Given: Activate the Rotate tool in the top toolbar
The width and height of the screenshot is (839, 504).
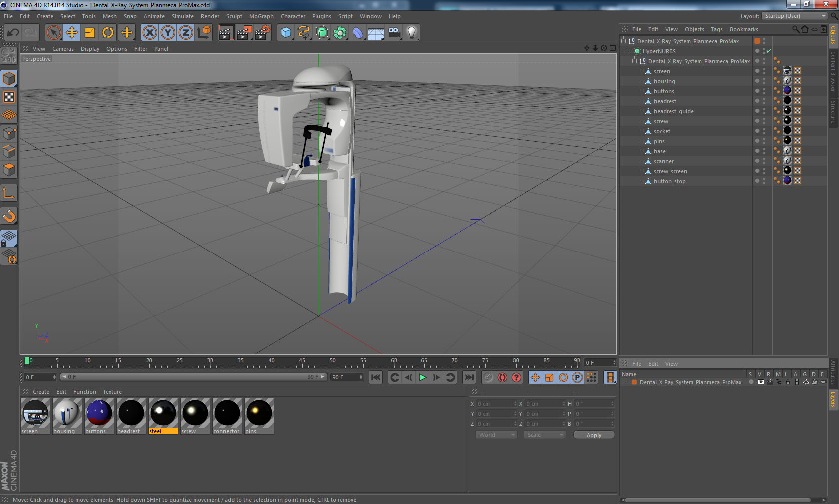Looking at the screenshot, I should click(108, 33).
